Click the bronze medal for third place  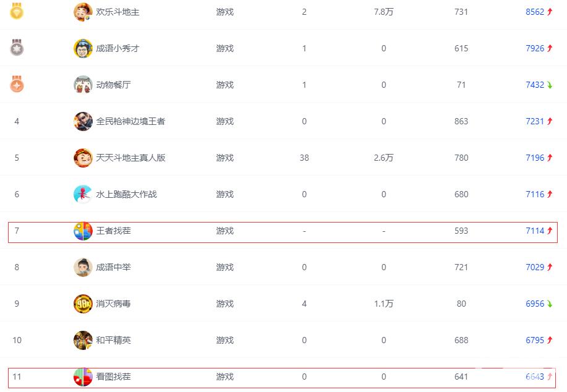pyautogui.click(x=17, y=85)
